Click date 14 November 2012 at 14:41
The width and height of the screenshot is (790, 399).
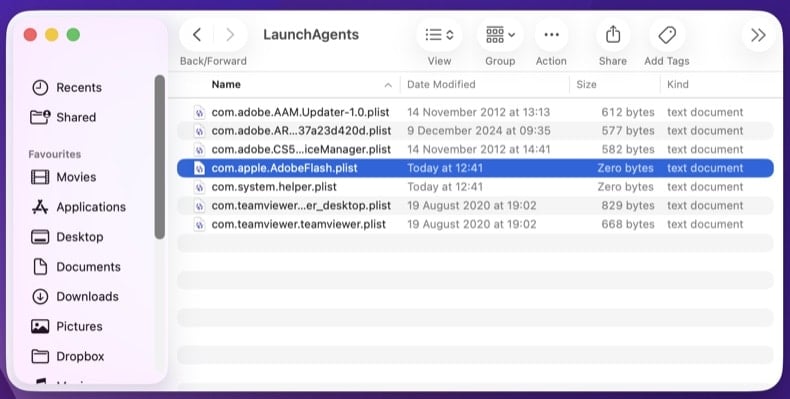coord(479,150)
